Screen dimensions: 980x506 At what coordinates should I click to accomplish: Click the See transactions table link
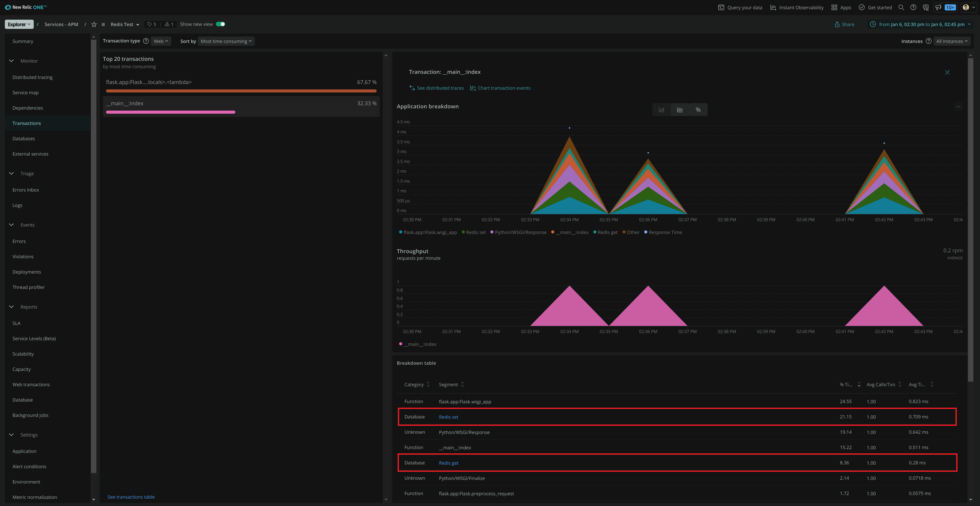point(131,497)
